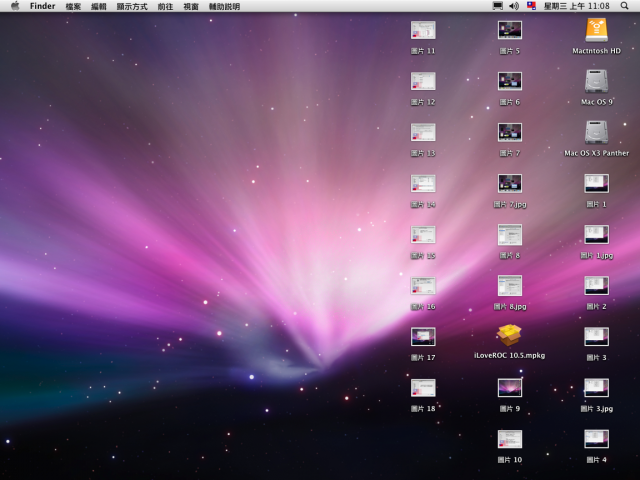Open the Finder application menu

42,6
